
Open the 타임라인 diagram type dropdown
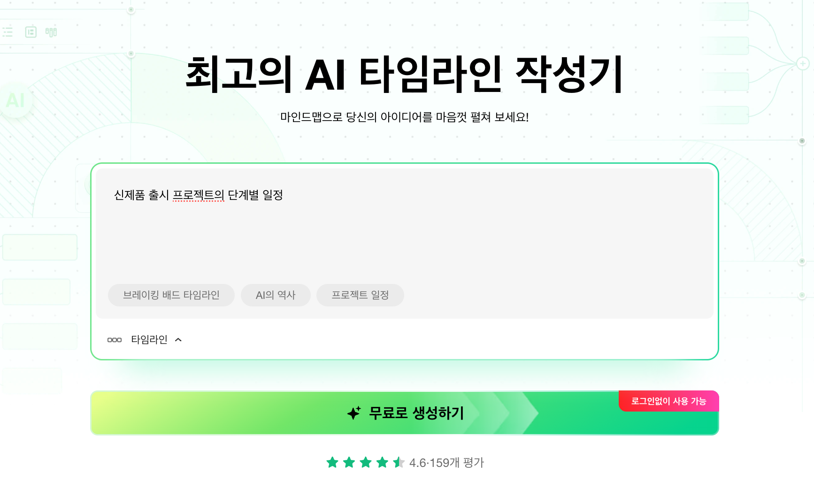click(x=145, y=340)
